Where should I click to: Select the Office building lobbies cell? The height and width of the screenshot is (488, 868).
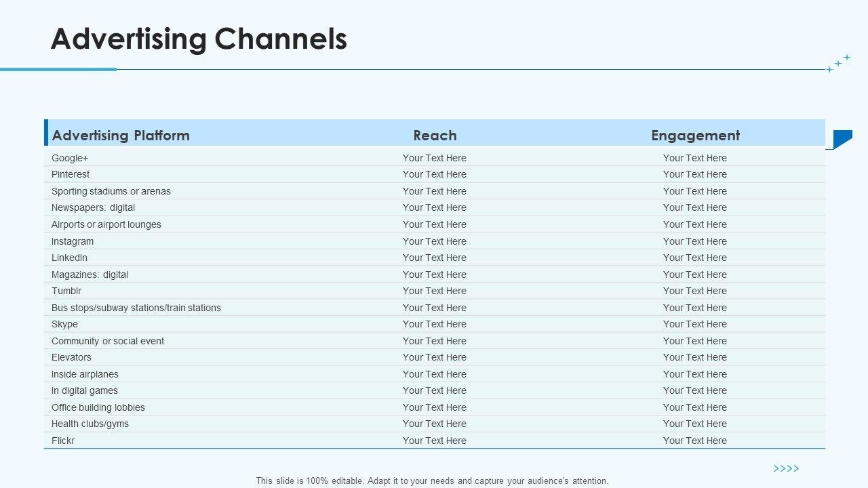tap(98, 407)
